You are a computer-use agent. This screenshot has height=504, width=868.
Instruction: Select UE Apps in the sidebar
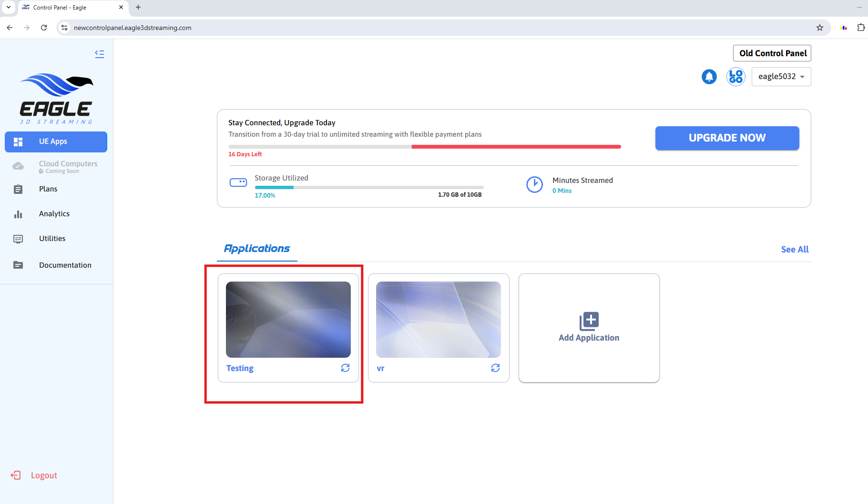click(x=56, y=141)
